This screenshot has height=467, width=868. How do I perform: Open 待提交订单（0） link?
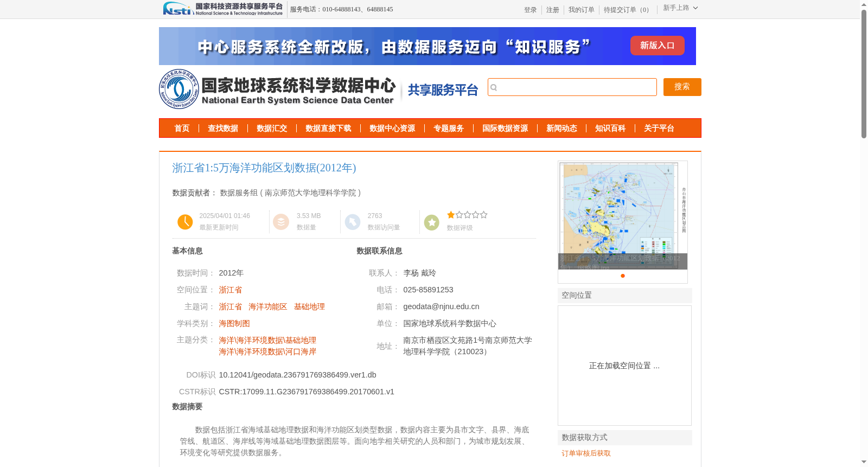point(628,10)
